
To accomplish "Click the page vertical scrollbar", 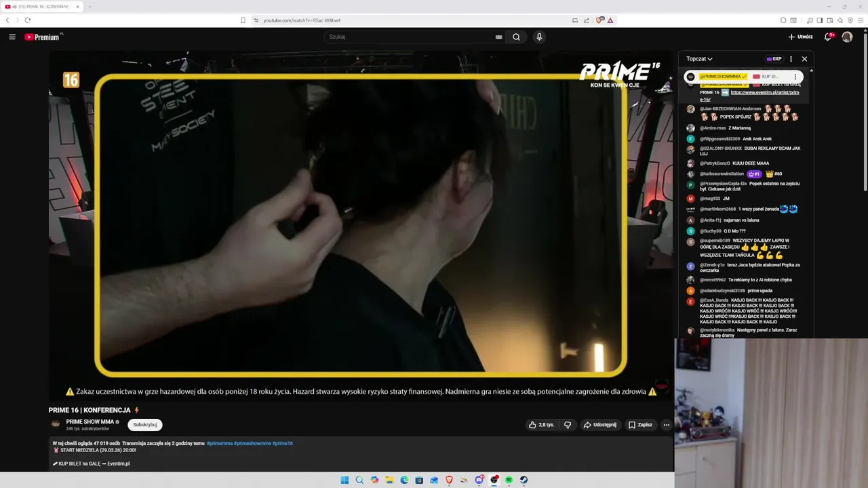I will point(865,112).
